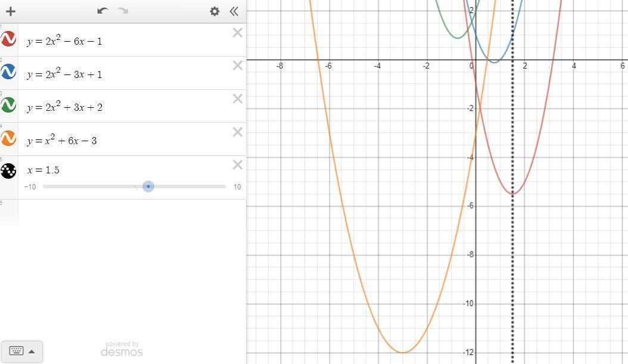This screenshot has width=628, height=364.
Task: Click the redo arrow icon
Action: click(123, 11)
